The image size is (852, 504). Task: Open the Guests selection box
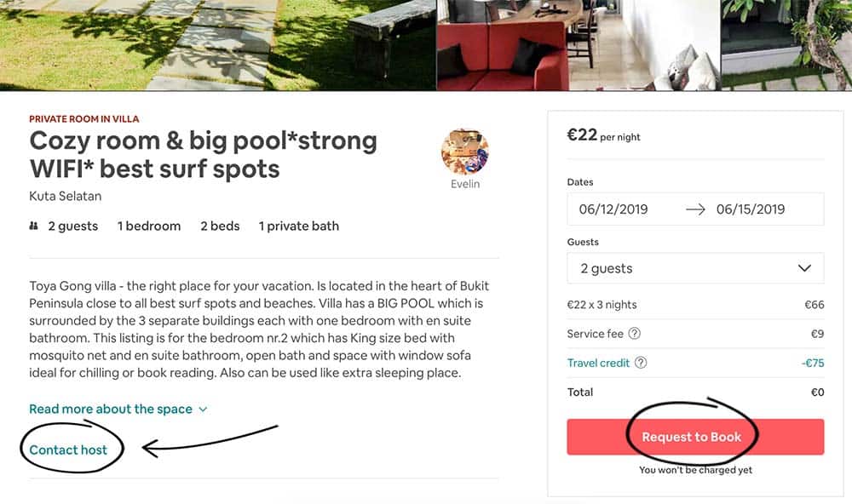(695, 267)
